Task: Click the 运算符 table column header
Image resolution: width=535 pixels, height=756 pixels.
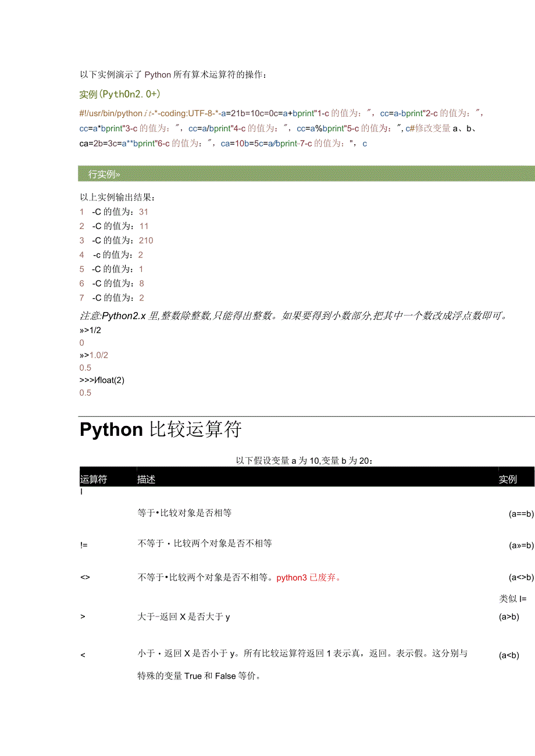Action: click(x=93, y=479)
